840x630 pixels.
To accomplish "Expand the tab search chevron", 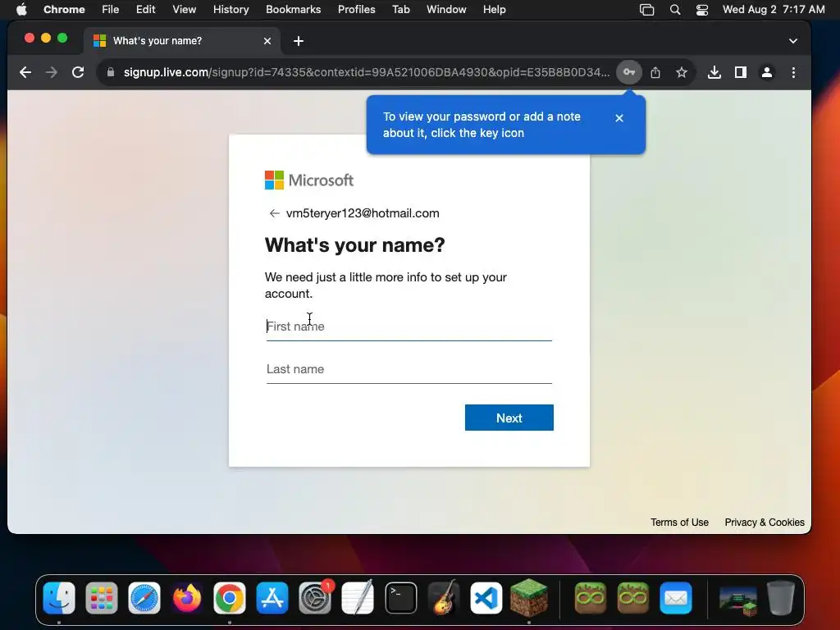I will pyautogui.click(x=793, y=41).
